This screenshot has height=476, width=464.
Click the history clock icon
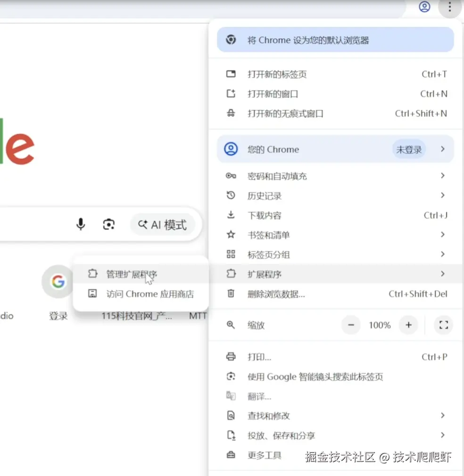(231, 195)
